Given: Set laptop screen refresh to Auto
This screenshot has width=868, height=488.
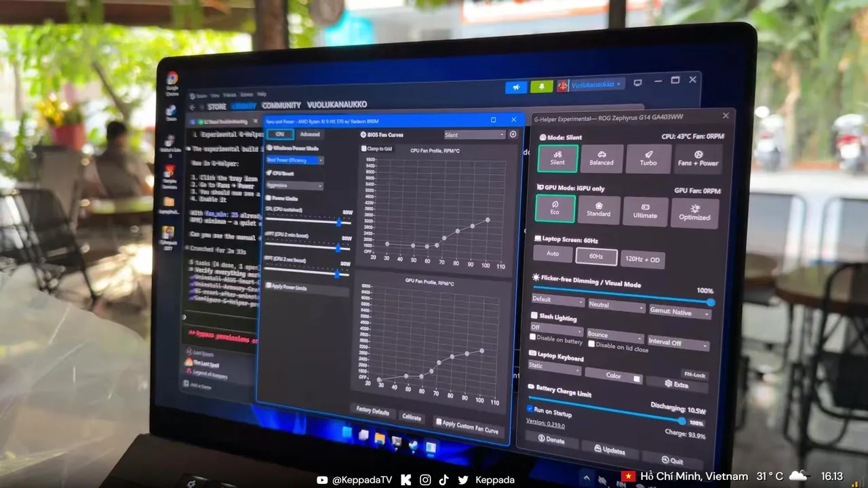Looking at the screenshot, I should pyautogui.click(x=552, y=253).
